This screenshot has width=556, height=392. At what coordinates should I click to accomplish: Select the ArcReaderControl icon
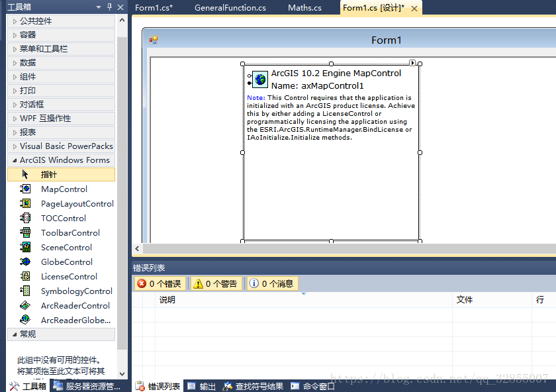tap(26, 305)
